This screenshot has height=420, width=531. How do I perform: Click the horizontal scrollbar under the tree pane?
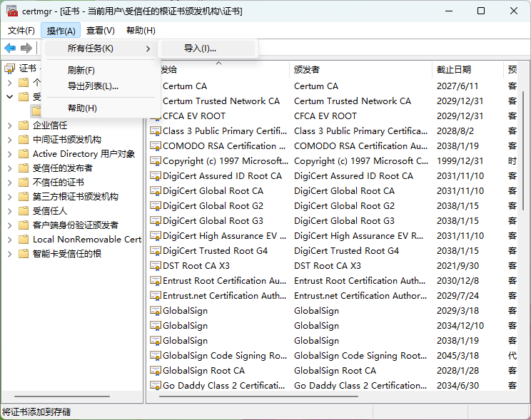coord(62,396)
